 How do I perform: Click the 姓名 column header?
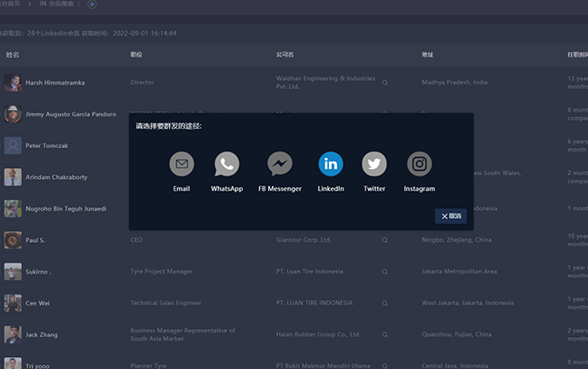[13, 55]
